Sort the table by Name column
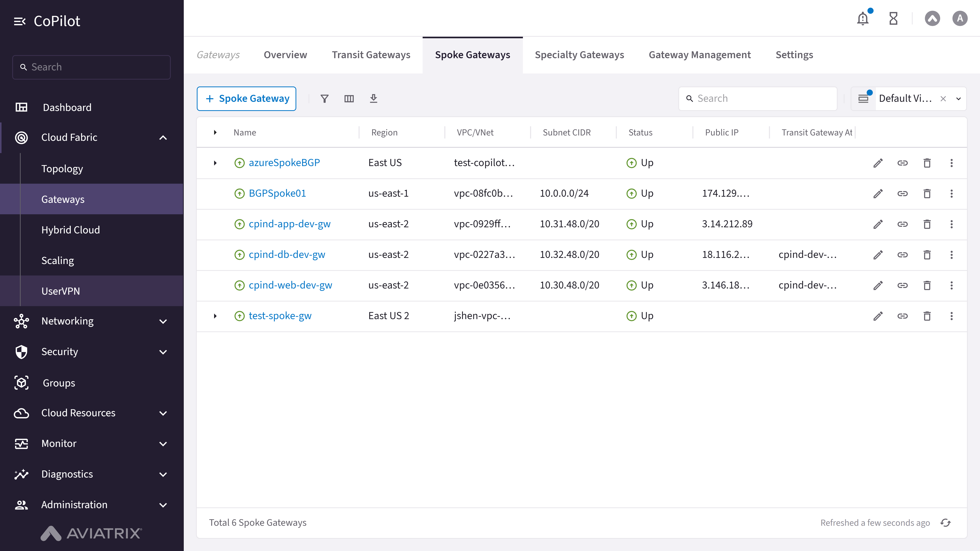Viewport: 980px width, 551px height. pyautogui.click(x=245, y=132)
